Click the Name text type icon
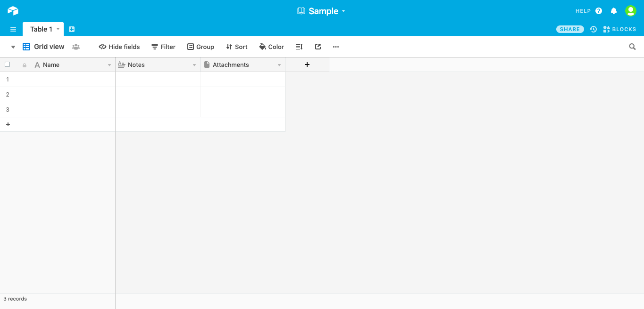Viewport: 644px width, 309px height. (x=37, y=65)
